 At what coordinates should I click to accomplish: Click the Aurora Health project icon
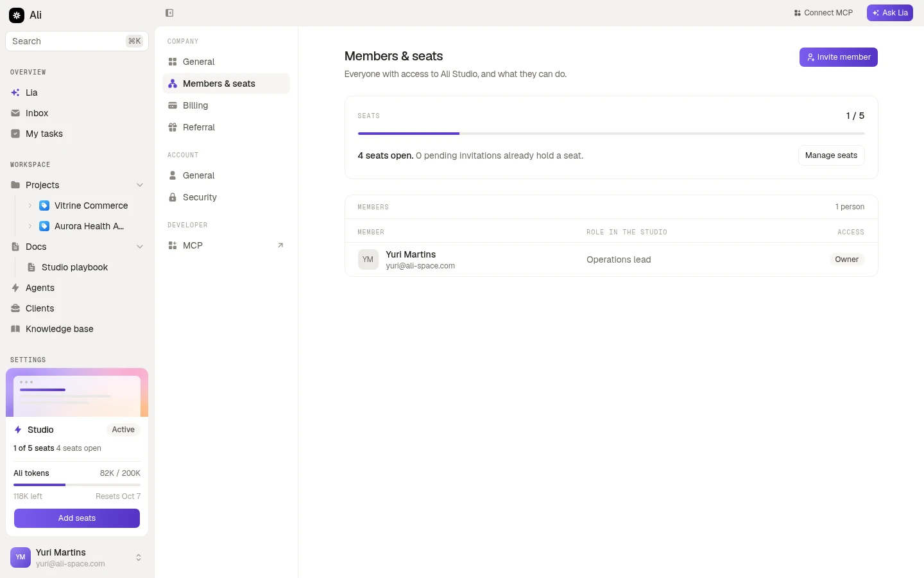tap(44, 226)
